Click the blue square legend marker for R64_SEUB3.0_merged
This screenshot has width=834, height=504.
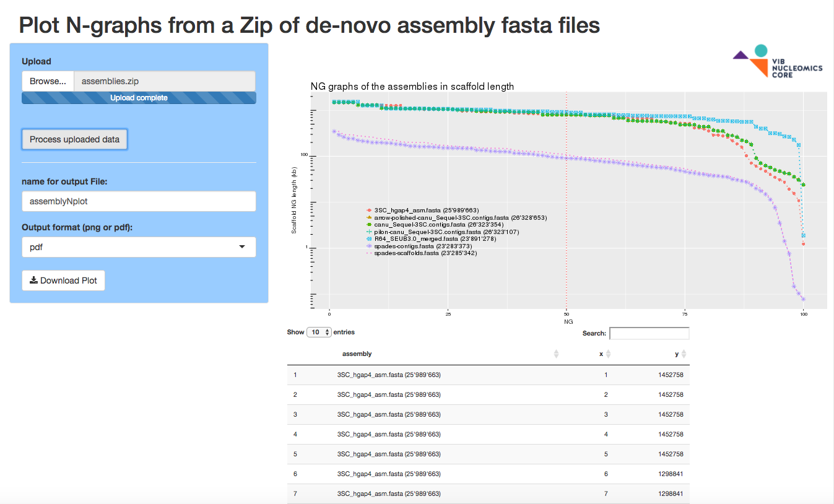pos(369,239)
